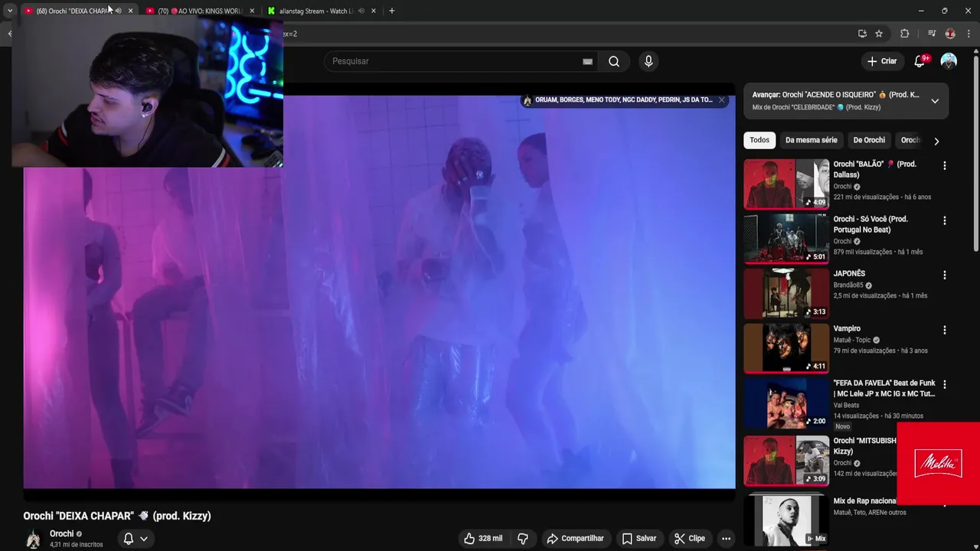Viewport: 980px width, 551px height.
Task: Open options menu for FEFA DA FAVELA
Action: click(945, 384)
